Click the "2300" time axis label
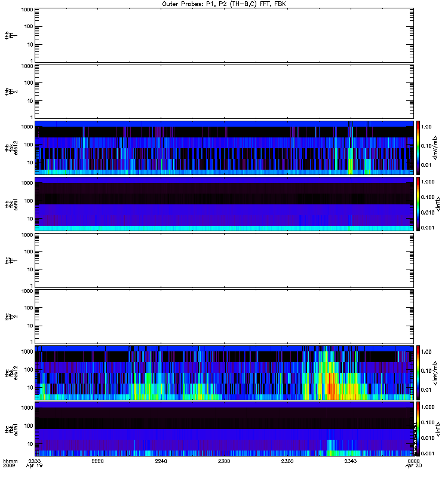The height and width of the screenshot is (478, 448). click(224, 461)
